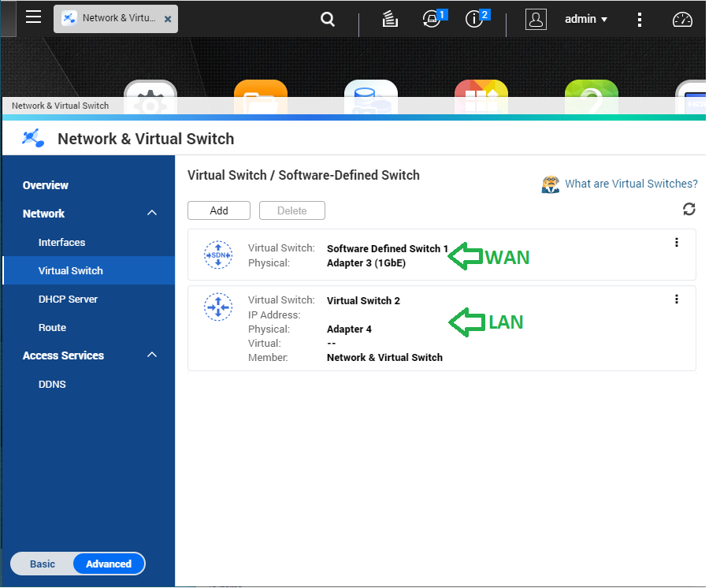709x588 pixels.
Task: Select Access Services section in sidebar
Action: (63, 355)
